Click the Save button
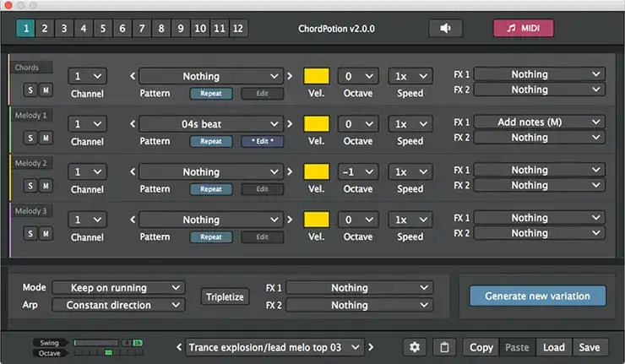This screenshot has height=364, width=625. point(590,347)
